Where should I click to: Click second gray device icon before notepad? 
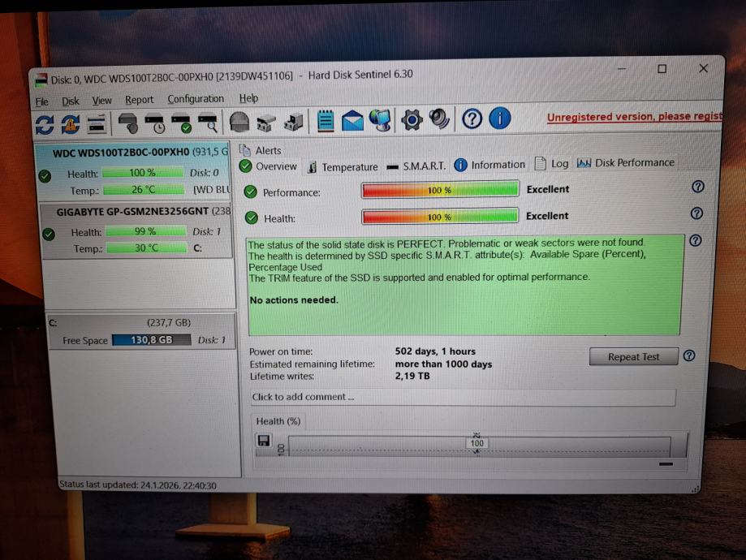click(x=294, y=121)
